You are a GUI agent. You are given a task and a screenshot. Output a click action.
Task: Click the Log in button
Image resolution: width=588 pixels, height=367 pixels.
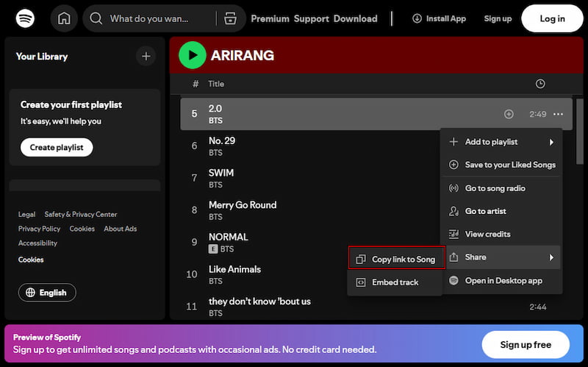pos(552,18)
